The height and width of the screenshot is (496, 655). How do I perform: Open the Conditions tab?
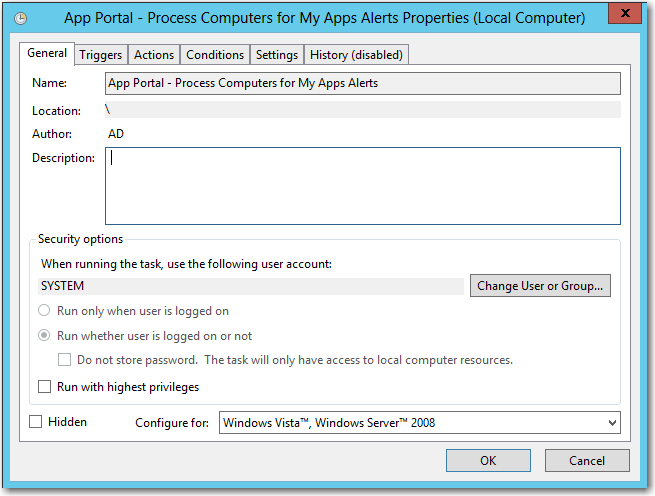tap(215, 55)
